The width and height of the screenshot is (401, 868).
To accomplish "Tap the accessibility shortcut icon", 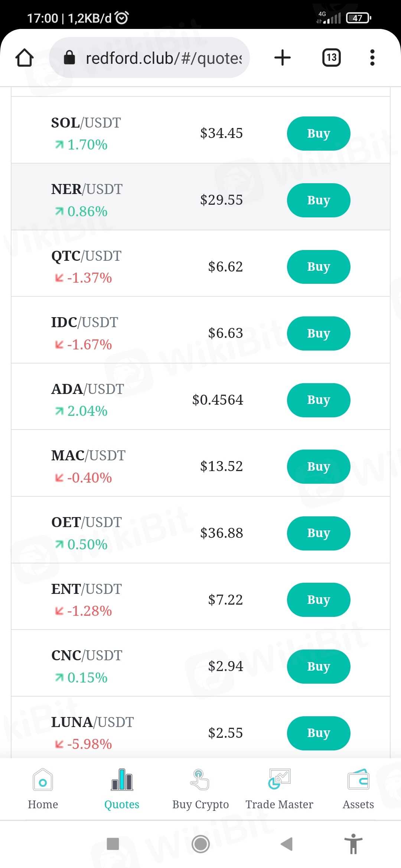I will tap(353, 844).
